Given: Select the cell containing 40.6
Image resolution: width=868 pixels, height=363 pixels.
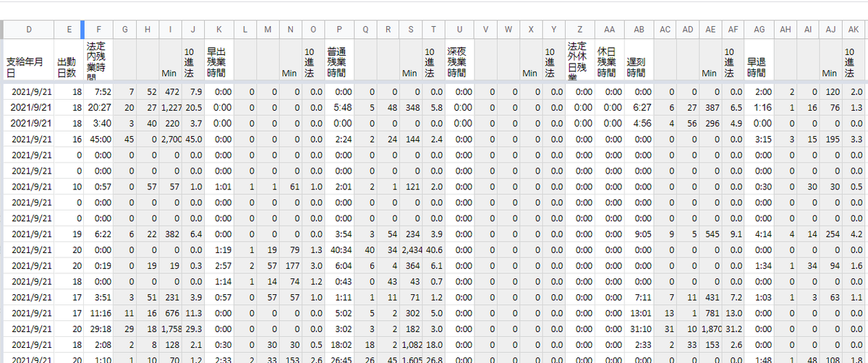Looking at the screenshot, I should [x=434, y=249].
